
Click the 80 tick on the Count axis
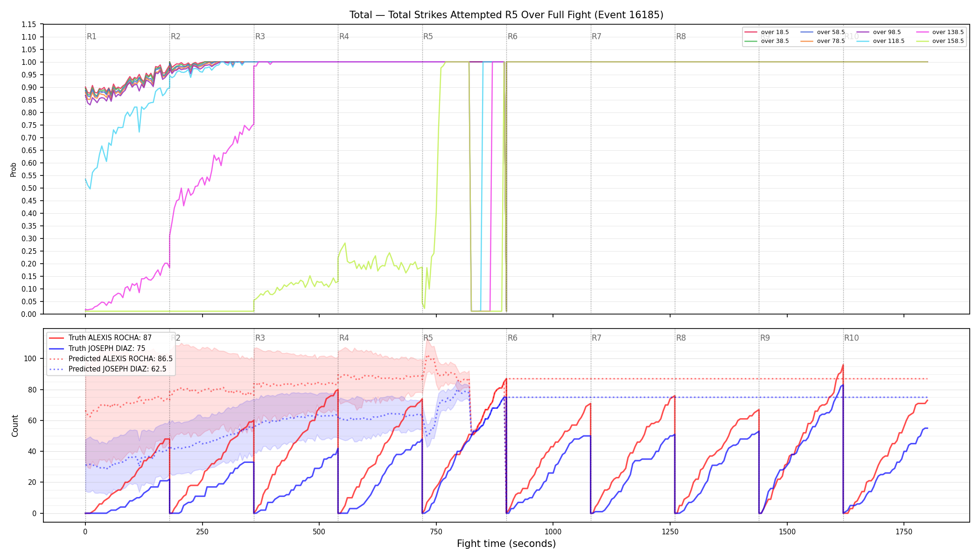pyautogui.click(x=33, y=390)
